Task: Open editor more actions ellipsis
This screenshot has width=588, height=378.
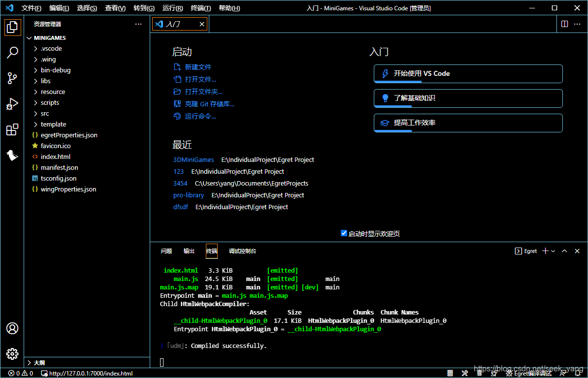Action: point(577,24)
